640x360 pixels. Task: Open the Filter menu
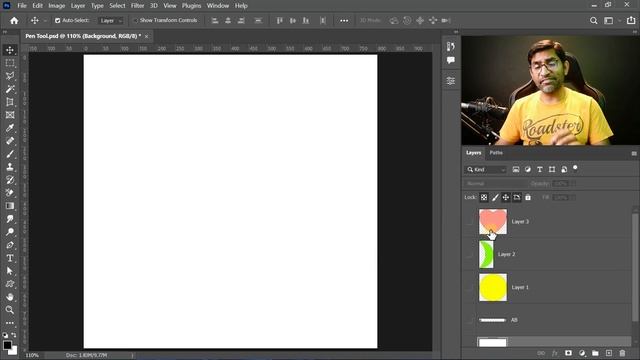pos(138,6)
